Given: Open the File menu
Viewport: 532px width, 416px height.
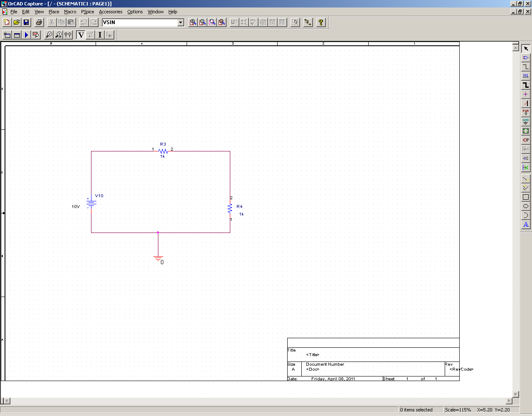Looking at the screenshot, I should coord(14,12).
